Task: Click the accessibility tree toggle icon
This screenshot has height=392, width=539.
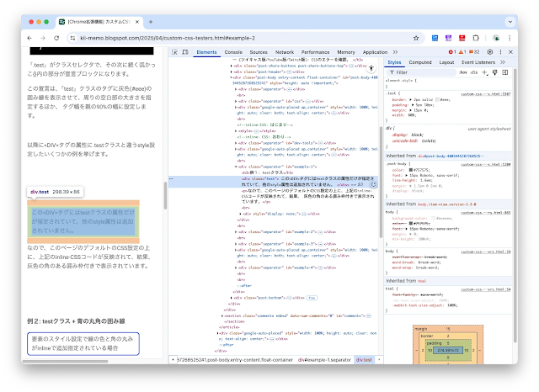Action: click(371, 68)
